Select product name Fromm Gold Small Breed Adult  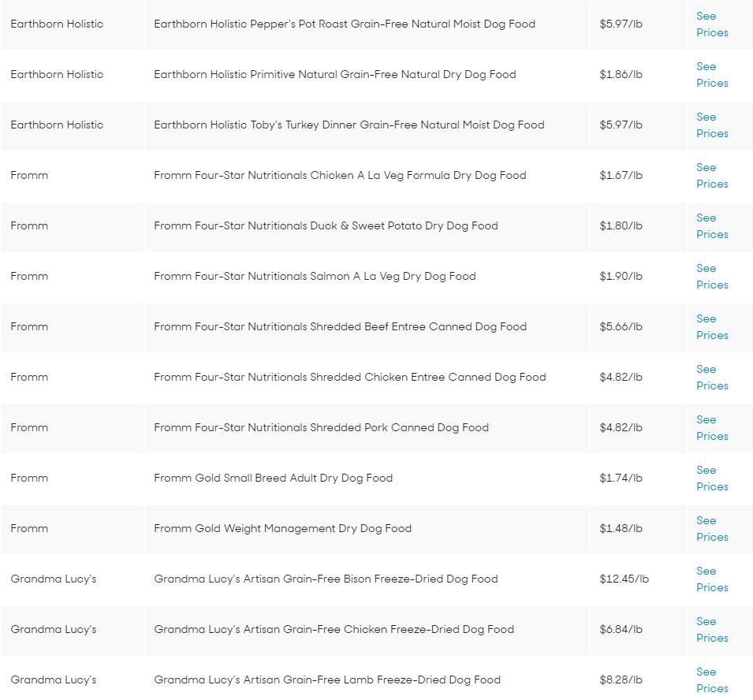pyautogui.click(x=274, y=478)
